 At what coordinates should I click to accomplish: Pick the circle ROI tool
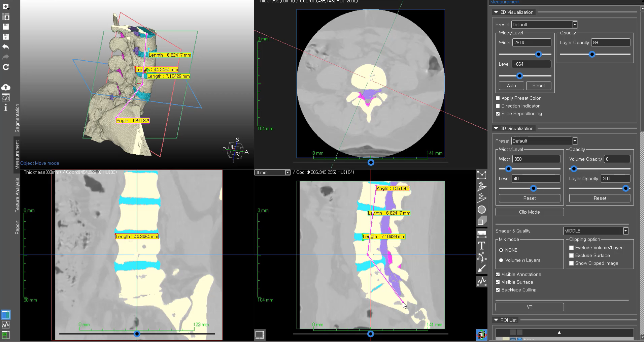point(482,210)
